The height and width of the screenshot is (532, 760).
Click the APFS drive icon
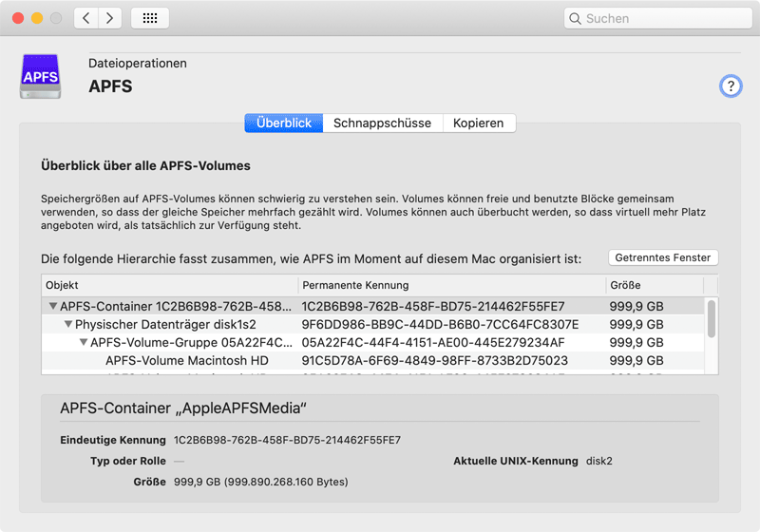tap(40, 76)
